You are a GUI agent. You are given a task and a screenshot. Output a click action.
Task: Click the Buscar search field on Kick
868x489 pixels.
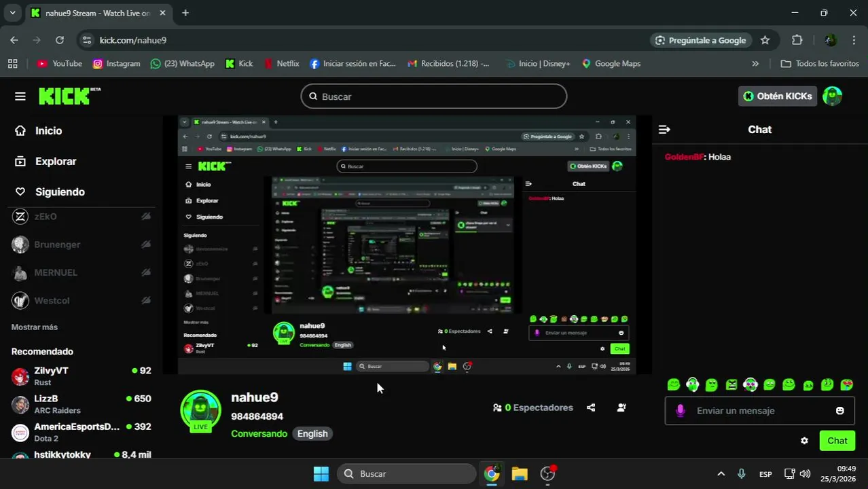pyautogui.click(x=433, y=96)
